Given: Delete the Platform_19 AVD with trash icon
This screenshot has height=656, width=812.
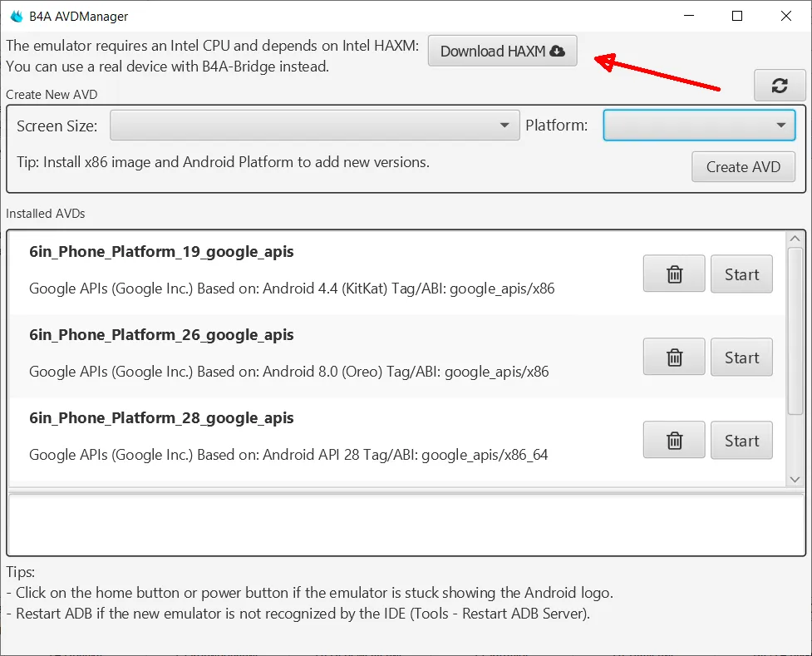Looking at the screenshot, I should (674, 274).
